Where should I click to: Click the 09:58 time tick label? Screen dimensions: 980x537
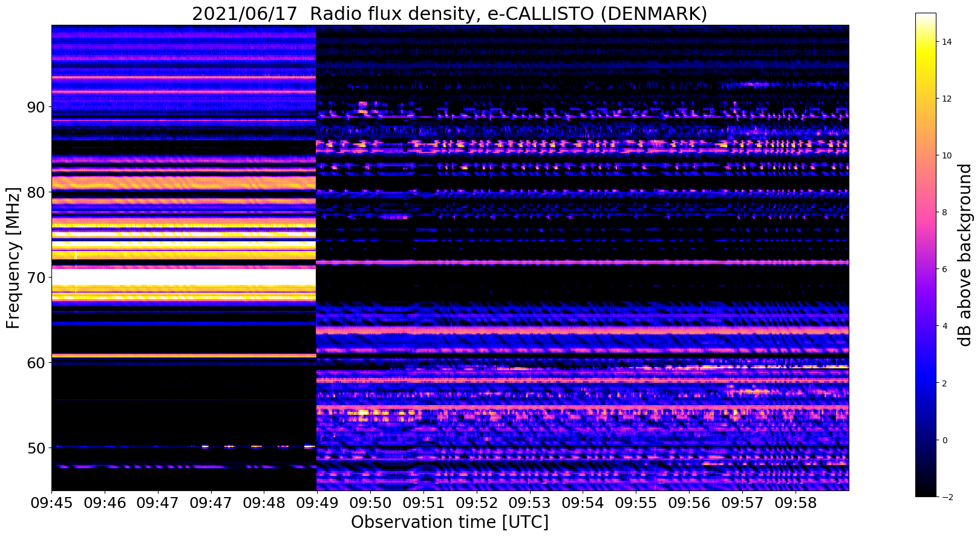tap(795, 503)
